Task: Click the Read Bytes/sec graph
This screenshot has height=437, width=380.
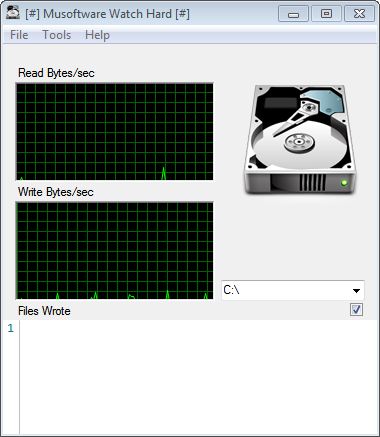Action: tap(114, 132)
